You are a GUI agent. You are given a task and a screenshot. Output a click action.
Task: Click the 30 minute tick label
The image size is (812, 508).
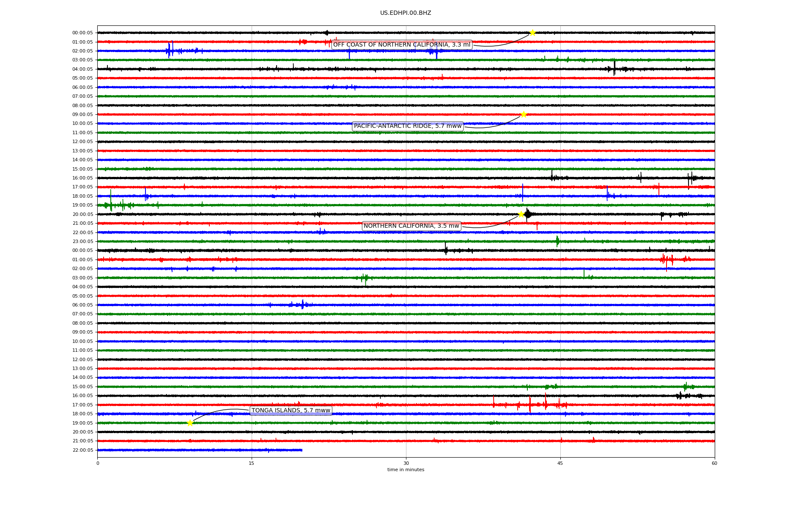click(x=406, y=463)
